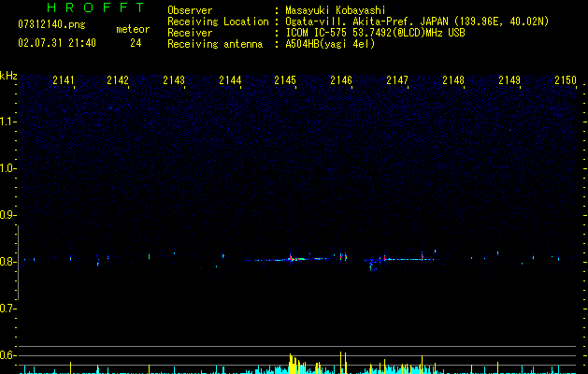Click the Observer field label
This screenshot has width=588, height=374.
pos(190,10)
